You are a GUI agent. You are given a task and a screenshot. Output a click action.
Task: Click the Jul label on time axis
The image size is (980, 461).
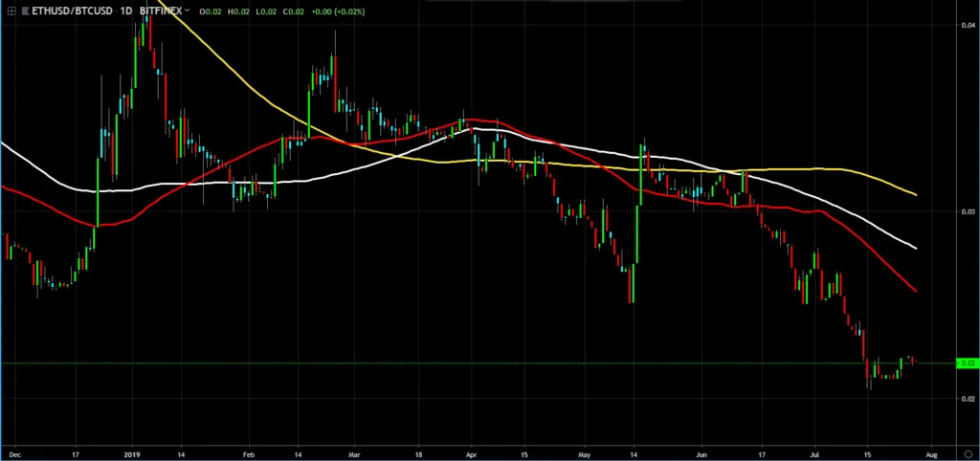click(814, 454)
